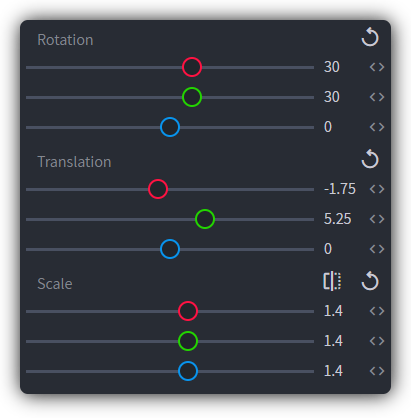
Task: Click the keyframe arrows beside Translation Z 0
Action: pyautogui.click(x=377, y=249)
